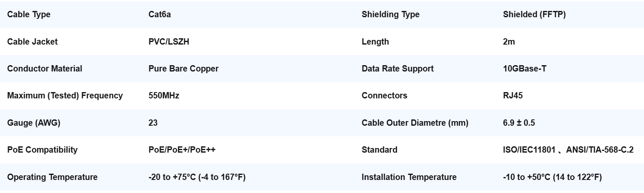Select the Cable Outer Diametre label
Image resolution: width=644 pixels, height=193 pixels.
coord(415,123)
